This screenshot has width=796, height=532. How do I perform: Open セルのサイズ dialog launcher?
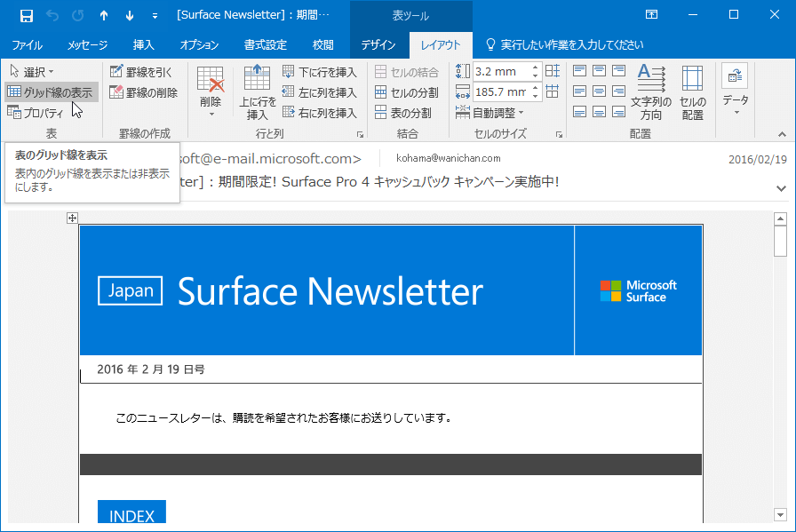click(x=559, y=134)
